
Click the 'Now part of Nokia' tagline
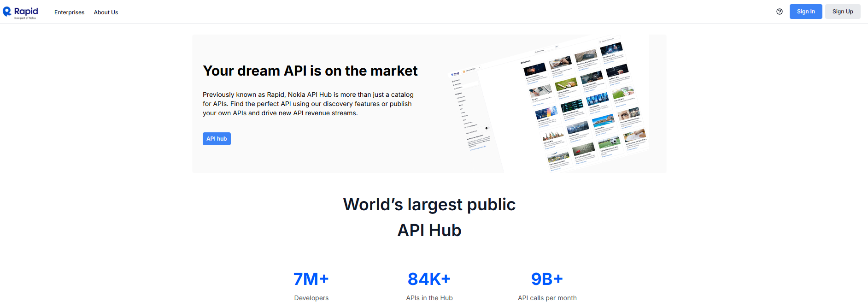coord(25,18)
